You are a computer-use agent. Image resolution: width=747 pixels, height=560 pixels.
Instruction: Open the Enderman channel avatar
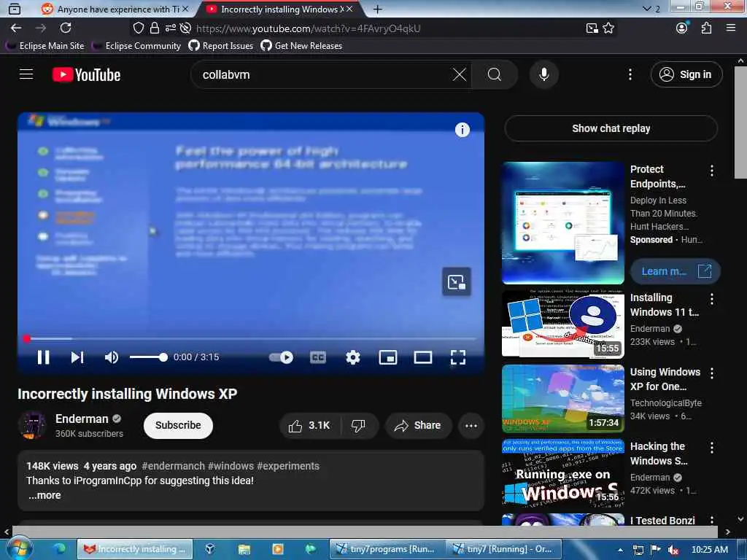32,425
